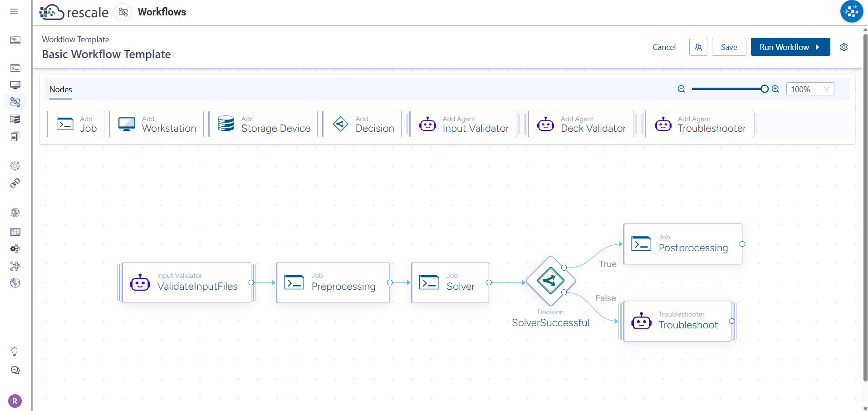Add a Deck Validator agent node
This screenshot has width=868, height=411.
coord(581,124)
